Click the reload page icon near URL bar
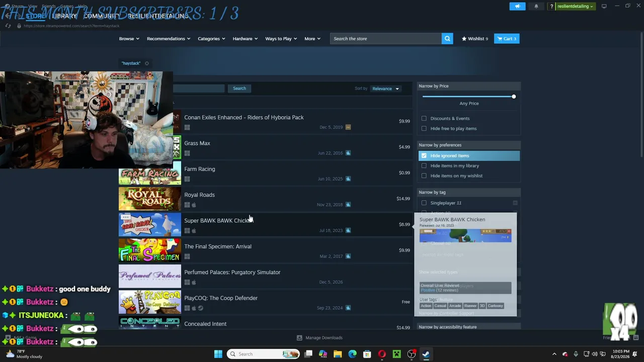644x362 pixels. 8,26
